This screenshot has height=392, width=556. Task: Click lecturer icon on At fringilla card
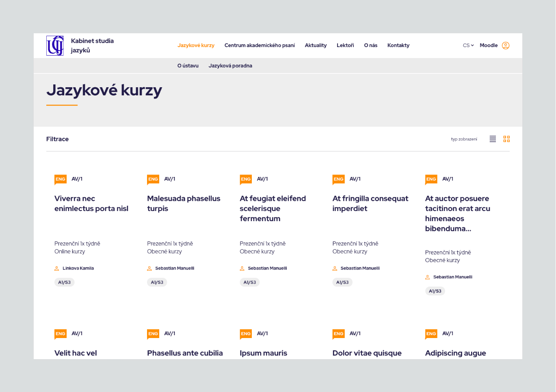(335, 268)
